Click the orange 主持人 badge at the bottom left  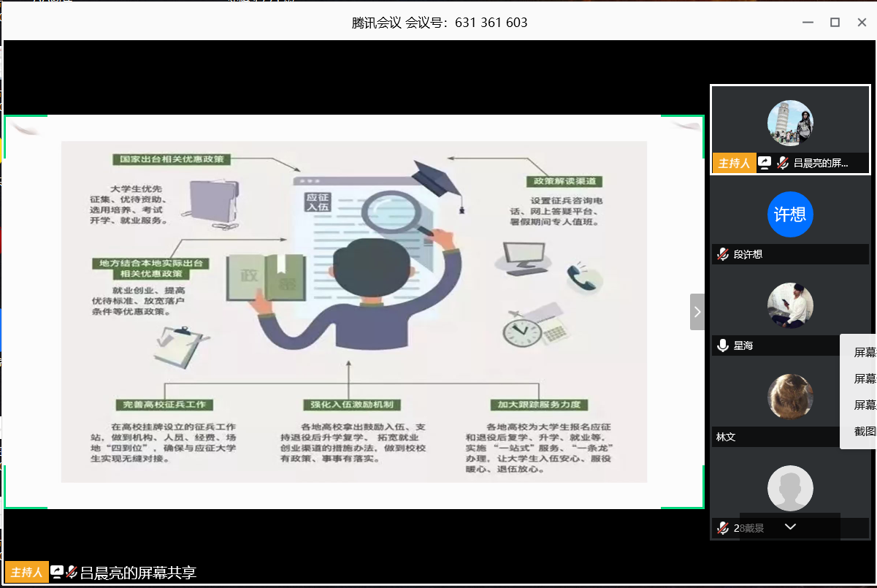(x=27, y=572)
